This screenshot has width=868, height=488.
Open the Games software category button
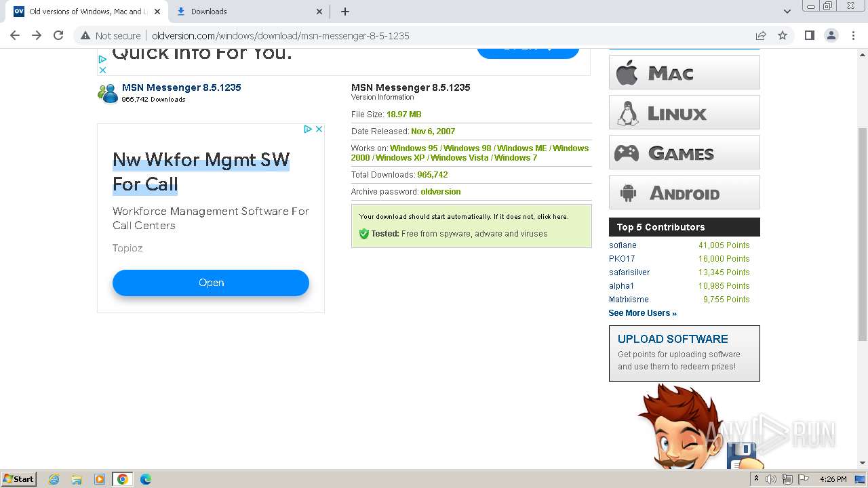pyautogui.click(x=684, y=152)
